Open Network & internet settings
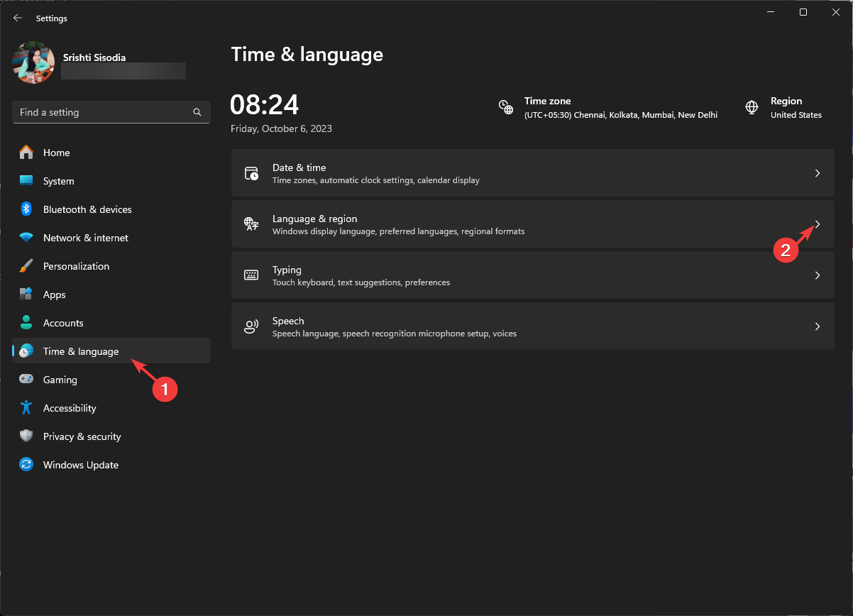Image resolution: width=853 pixels, height=616 pixels. (x=85, y=238)
